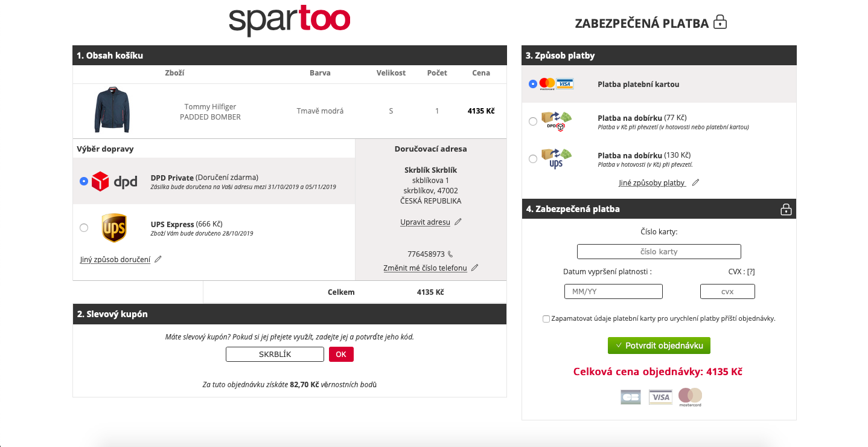Focus the číslo karty input field

point(659,252)
